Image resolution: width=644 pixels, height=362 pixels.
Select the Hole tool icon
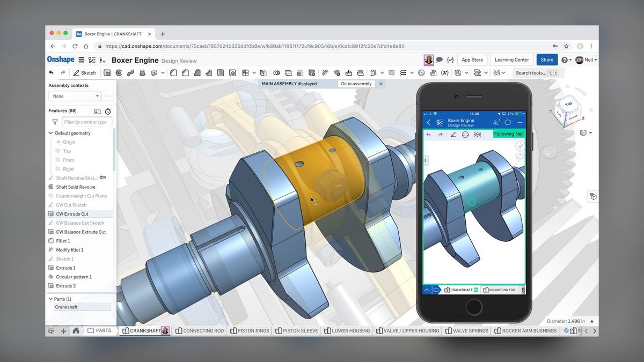point(233,73)
